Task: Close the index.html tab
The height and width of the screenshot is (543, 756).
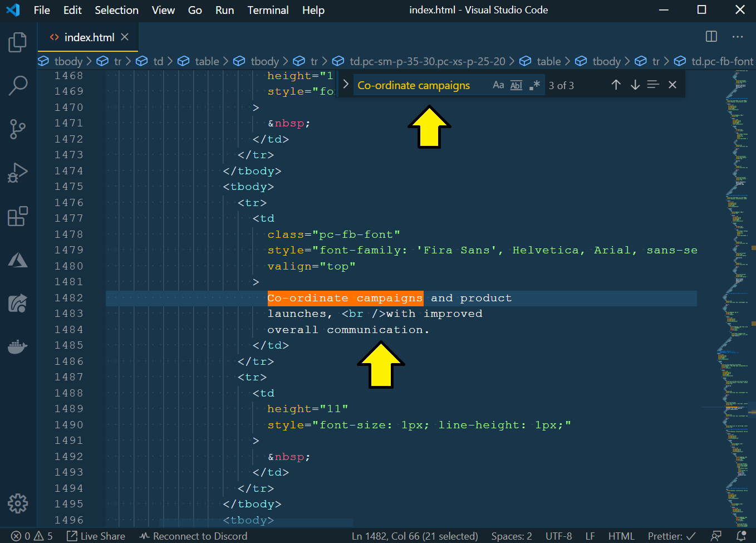Action: (x=125, y=37)
